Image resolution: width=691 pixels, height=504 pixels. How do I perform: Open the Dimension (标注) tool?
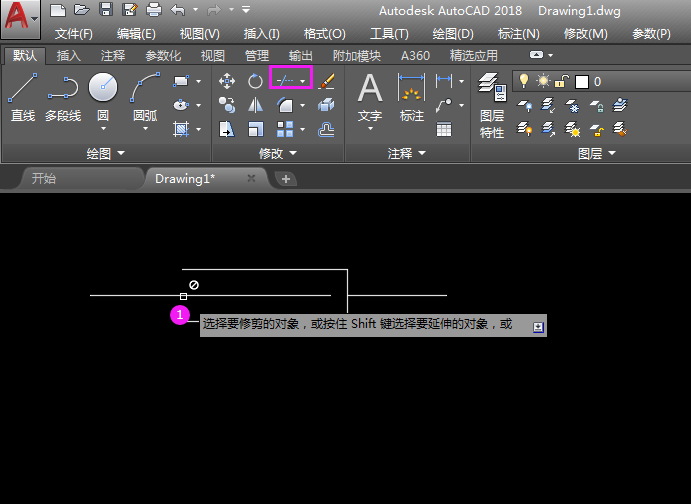(x=412, y=98)
